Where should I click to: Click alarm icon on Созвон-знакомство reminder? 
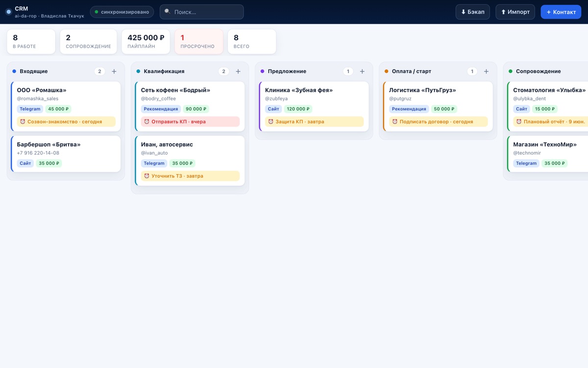(23, 122)
